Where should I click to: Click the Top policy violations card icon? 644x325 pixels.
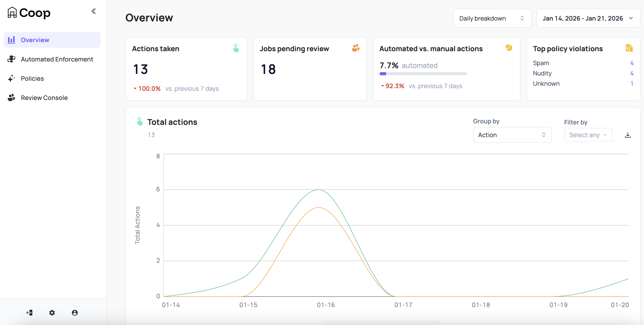click(x=630, y=48)
